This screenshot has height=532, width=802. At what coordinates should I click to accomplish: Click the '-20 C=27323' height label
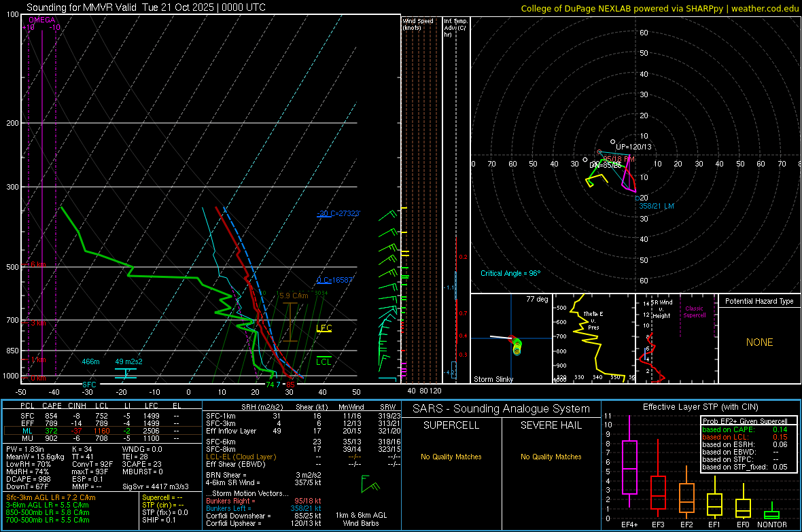point(338,213)
